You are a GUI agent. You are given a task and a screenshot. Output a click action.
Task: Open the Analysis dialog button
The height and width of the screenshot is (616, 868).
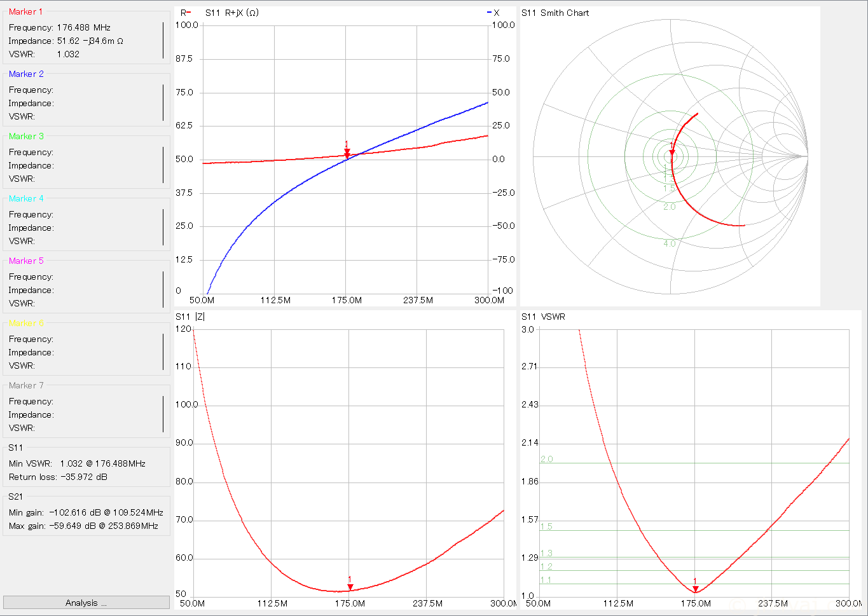tap(86, 603)
